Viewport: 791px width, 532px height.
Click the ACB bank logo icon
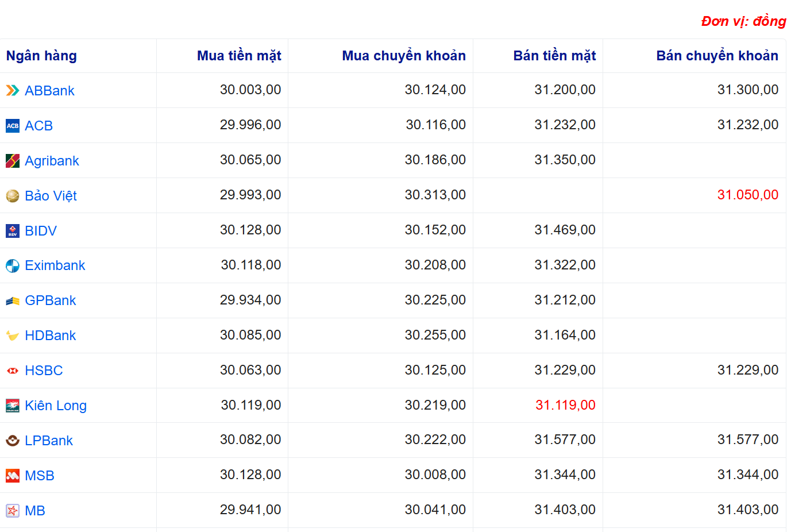tap(13, 126)
